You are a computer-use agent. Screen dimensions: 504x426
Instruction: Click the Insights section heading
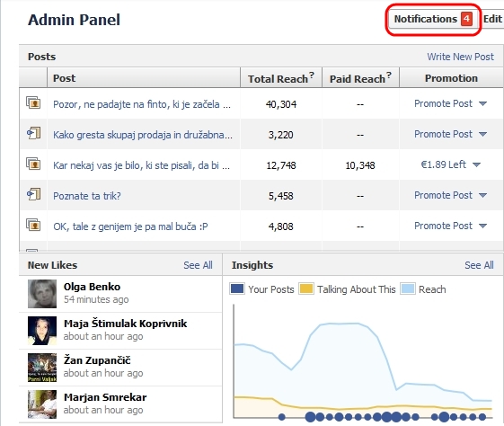(252, 265)
